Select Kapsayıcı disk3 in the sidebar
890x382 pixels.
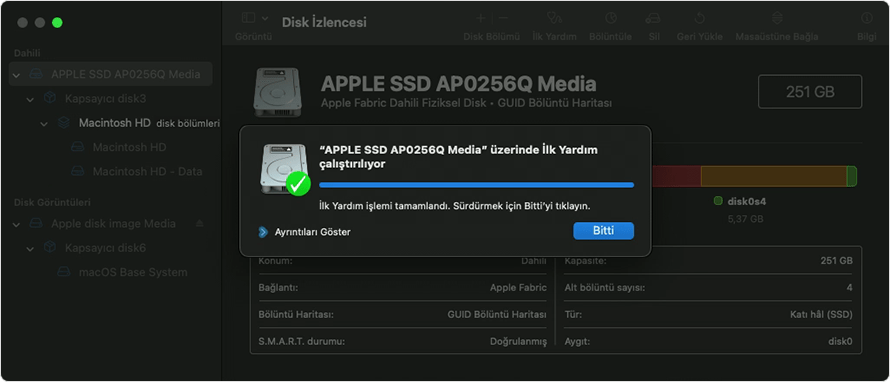pos(106,99)
